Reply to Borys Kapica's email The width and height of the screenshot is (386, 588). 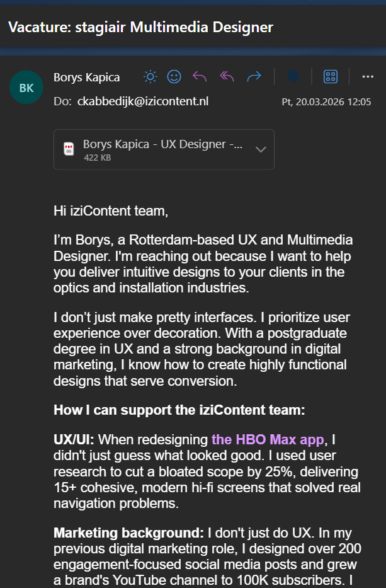point(200,77)
